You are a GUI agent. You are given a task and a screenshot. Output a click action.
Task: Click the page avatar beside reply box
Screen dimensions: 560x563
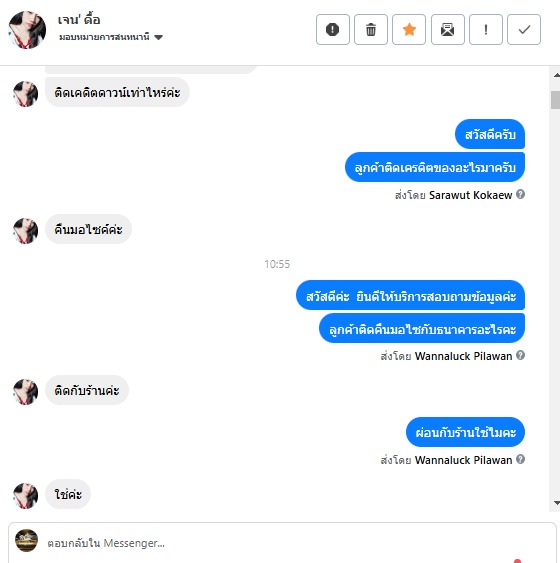26,540
